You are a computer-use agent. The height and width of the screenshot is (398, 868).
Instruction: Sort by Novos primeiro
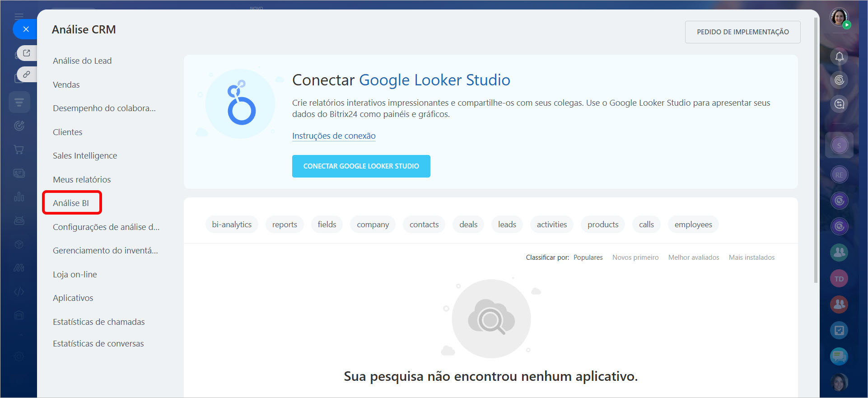pos(635,258)
